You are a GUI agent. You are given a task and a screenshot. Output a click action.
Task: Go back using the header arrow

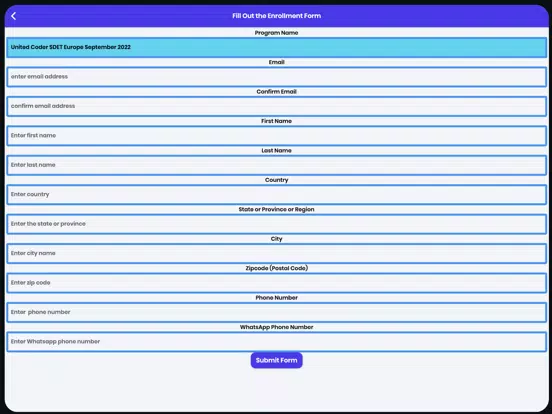14,16
